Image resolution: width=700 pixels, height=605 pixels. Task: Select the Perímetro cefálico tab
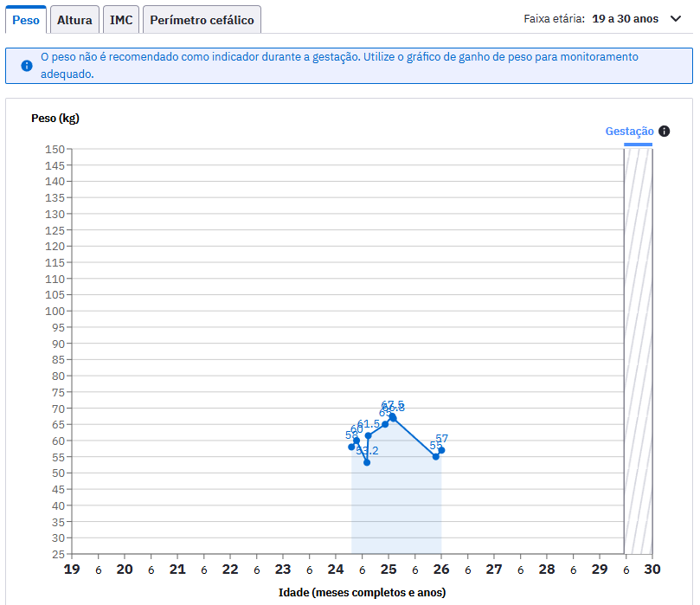click(x=202, y=20)
